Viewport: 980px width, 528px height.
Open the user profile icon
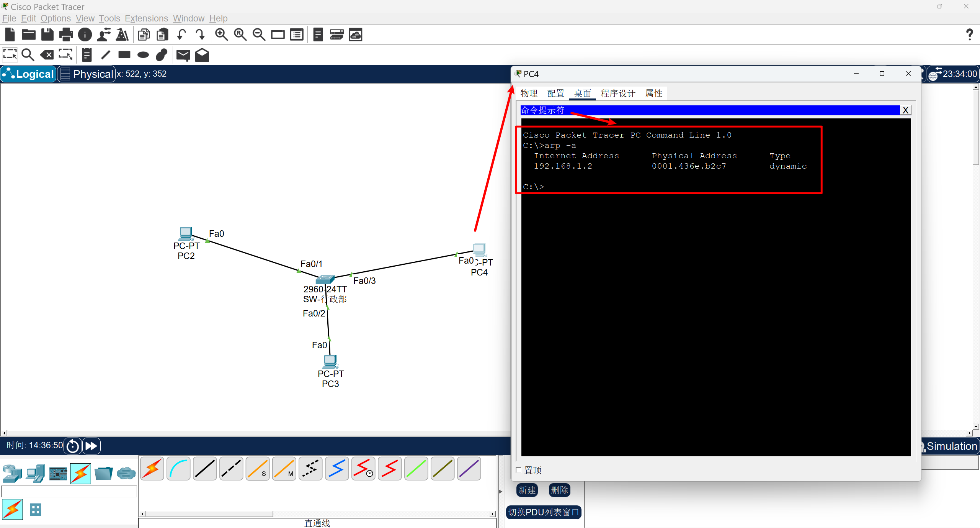[104, 34]
